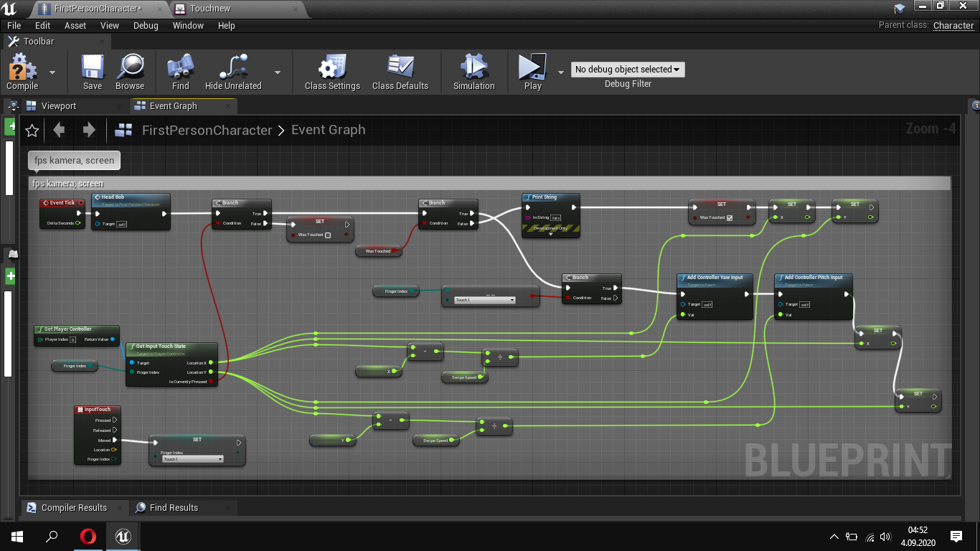Open the Window menu

click(x=188, y=25)
